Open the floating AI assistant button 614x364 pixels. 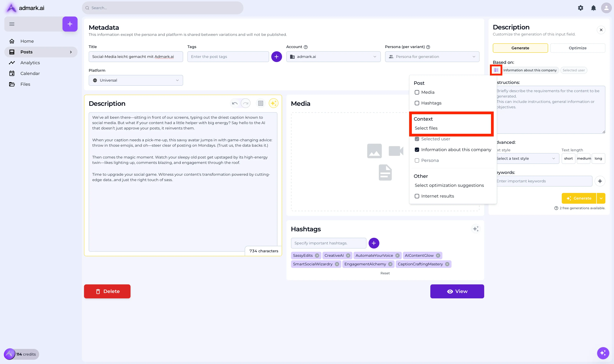click(x=603, y=353)
